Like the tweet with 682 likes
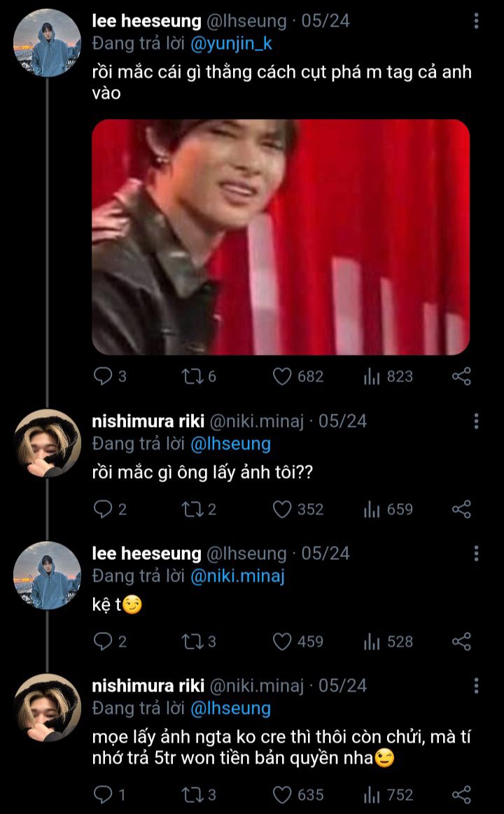 pyautogui.click(x=282, y=377)
